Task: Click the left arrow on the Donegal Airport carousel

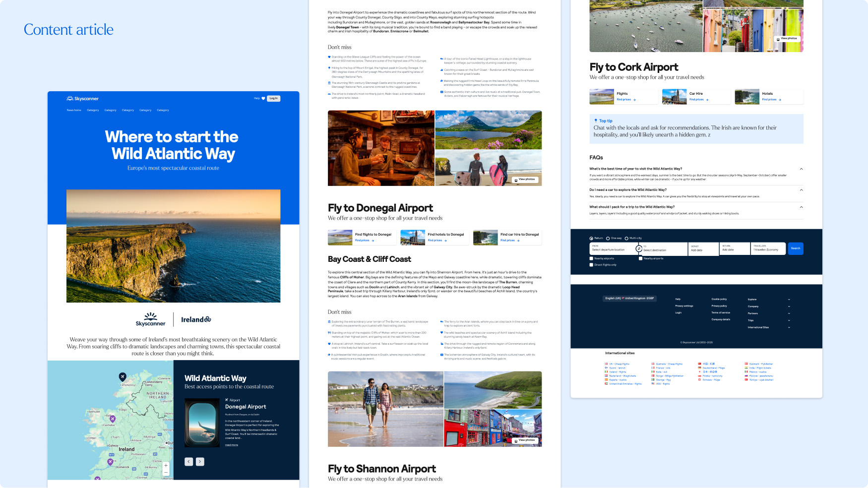Action: (189, 461)
